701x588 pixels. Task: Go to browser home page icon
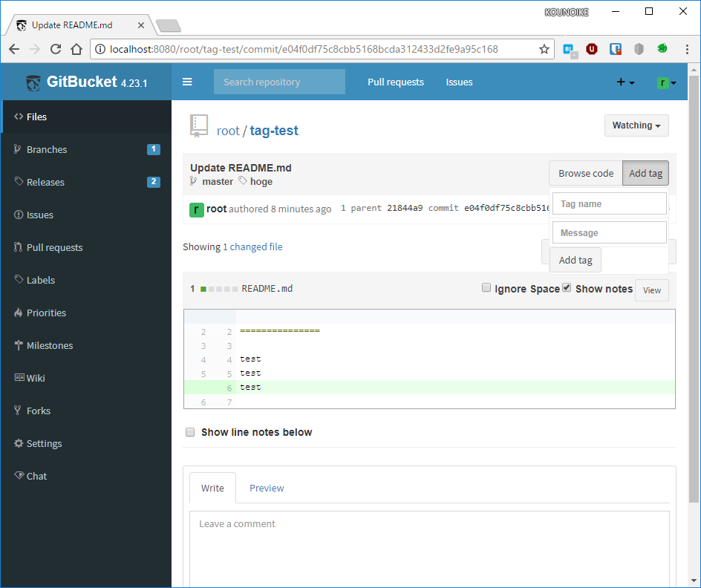76,49
